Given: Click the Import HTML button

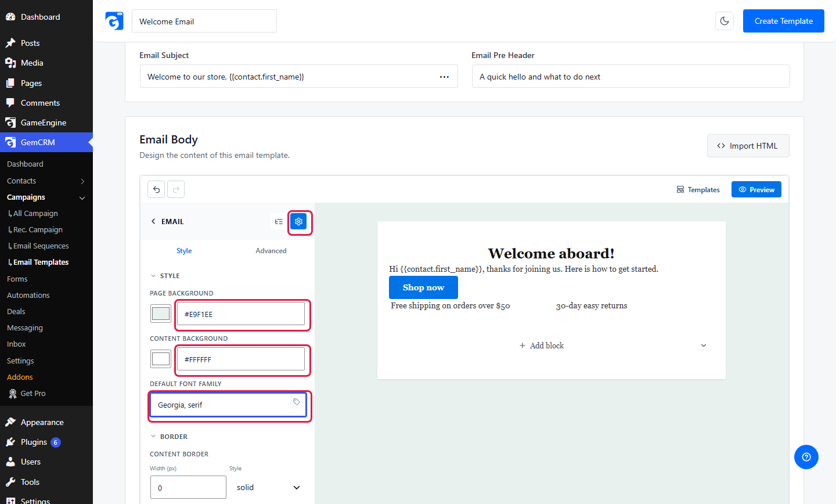Looking at the screenshot, I should (748, 146).
